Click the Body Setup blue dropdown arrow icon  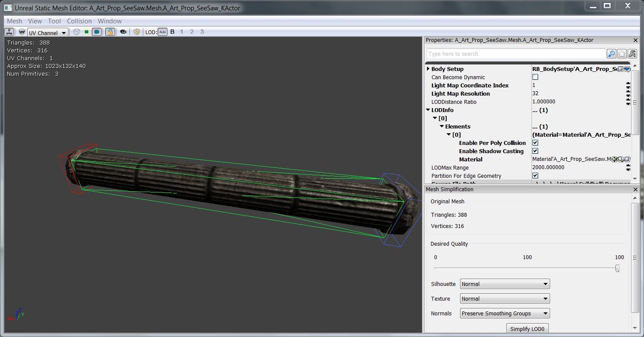pyautogui.click(x=627, y=69)
